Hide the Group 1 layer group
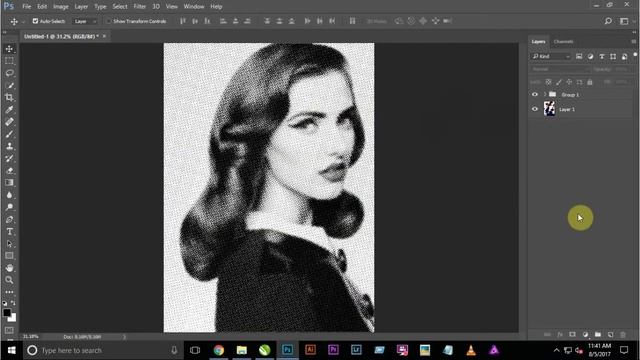 (x=535, y=94)
